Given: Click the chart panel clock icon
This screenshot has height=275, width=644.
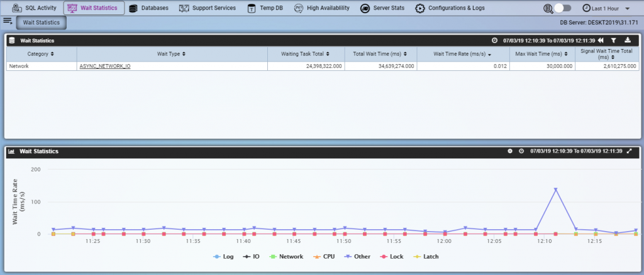Looking at the screenshot, I should [521, 151].
